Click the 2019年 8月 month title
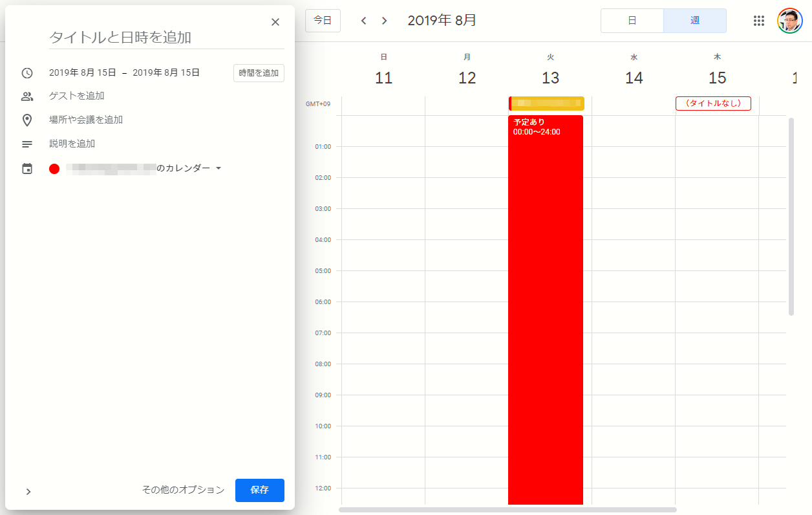The height and width of the screenshot is (515, 812). pyautogui.click(x=442, y=21)
